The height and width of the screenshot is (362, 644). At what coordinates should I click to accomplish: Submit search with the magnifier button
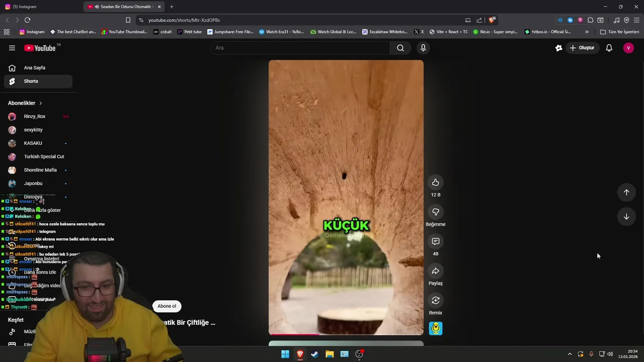point(400,48)
